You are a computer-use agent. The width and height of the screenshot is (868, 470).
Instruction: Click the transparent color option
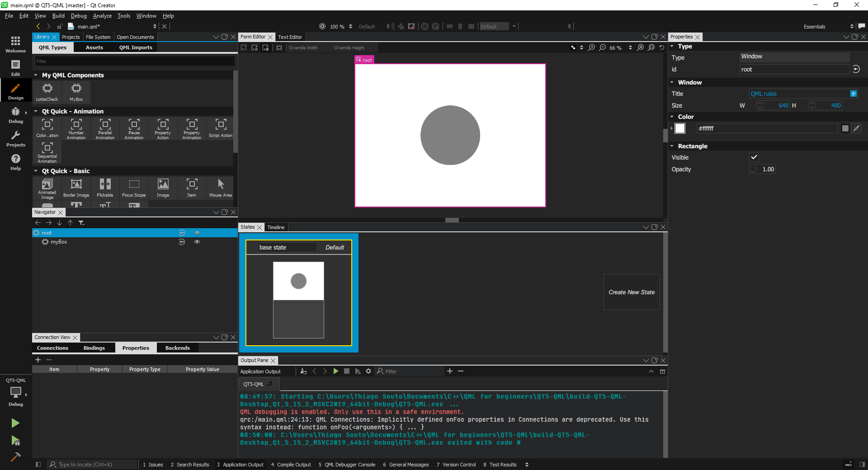[856, 128]
